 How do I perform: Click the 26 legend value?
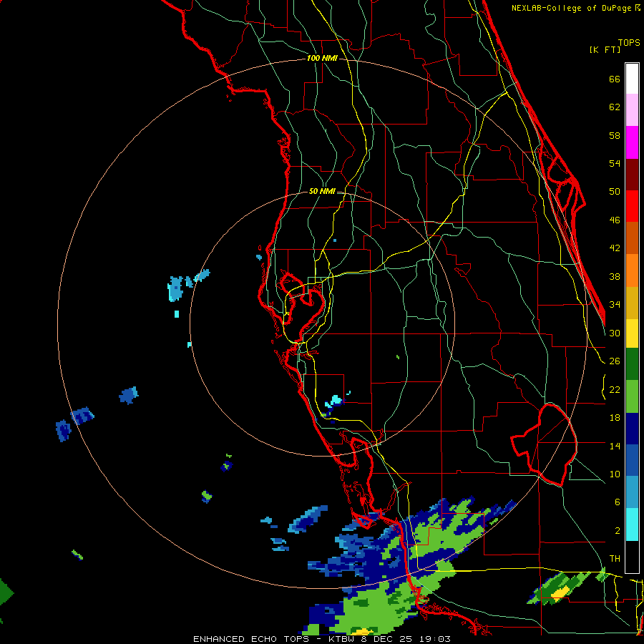click(615, 361)
